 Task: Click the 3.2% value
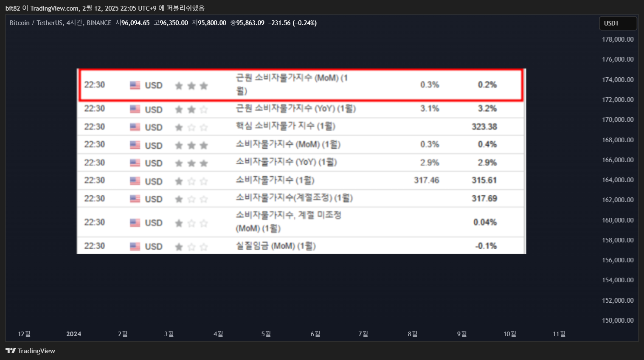(x=487, y=109)
